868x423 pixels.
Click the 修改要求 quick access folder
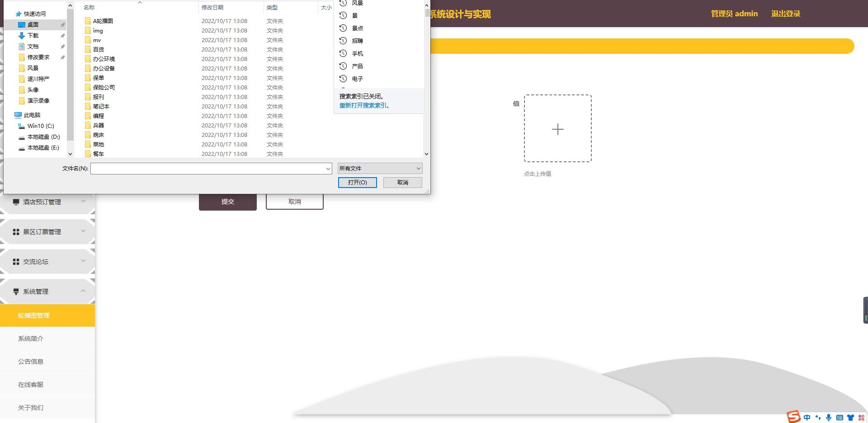38,57
